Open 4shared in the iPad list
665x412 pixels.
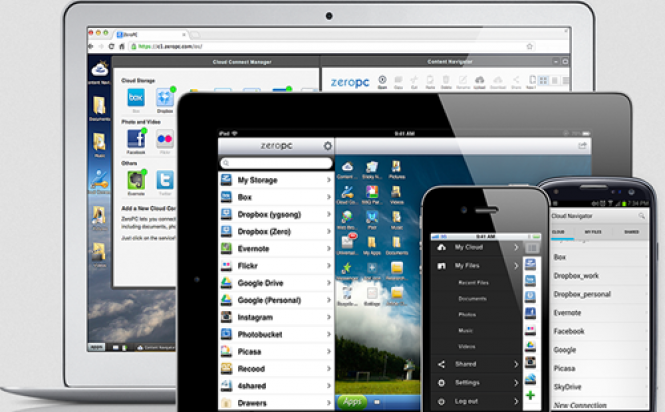(276, 386)
